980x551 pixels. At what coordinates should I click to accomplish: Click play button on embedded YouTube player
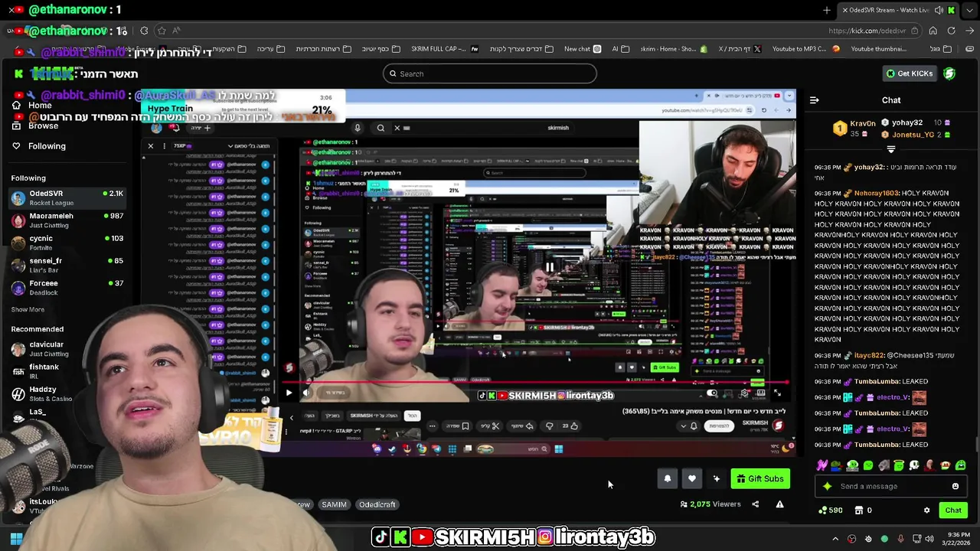point(289,393)
